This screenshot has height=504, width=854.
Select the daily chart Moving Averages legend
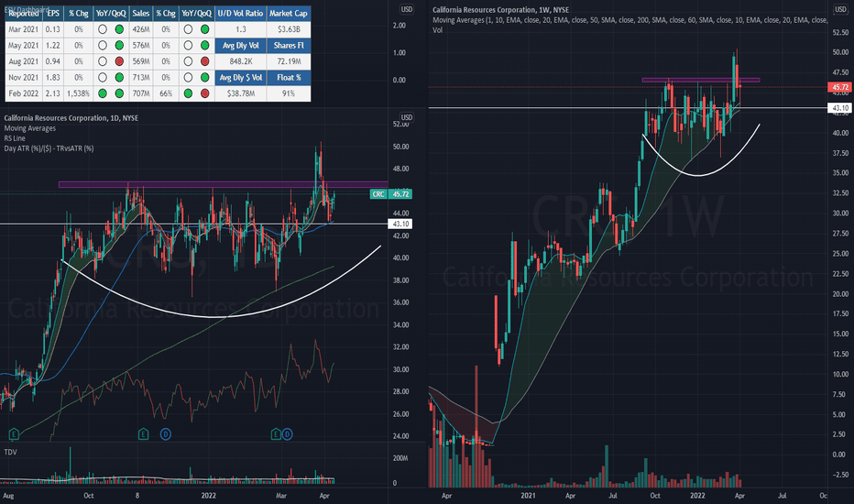click(x=30, y=128)
